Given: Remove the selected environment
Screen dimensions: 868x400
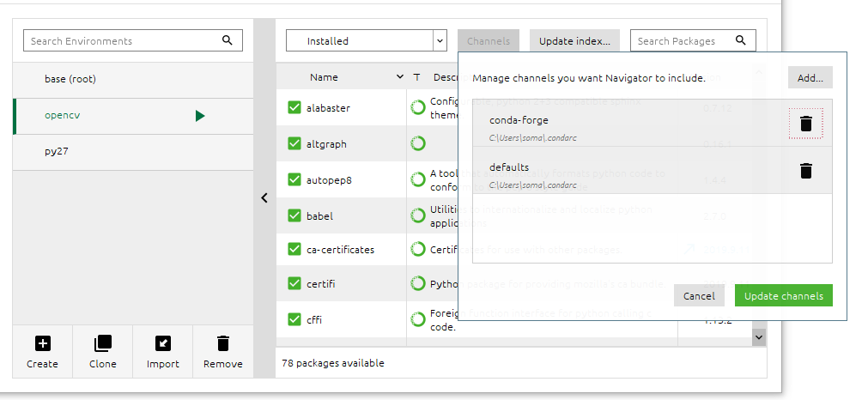Looking at the screenshot, I should tap(222, 343).
